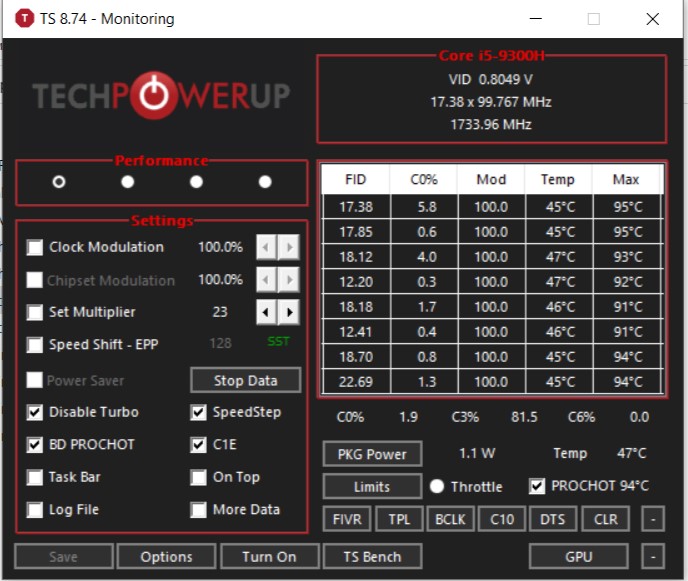Click the Set Multiplier value 23
This screenshot has height=581, width=688.
(220, 312)
